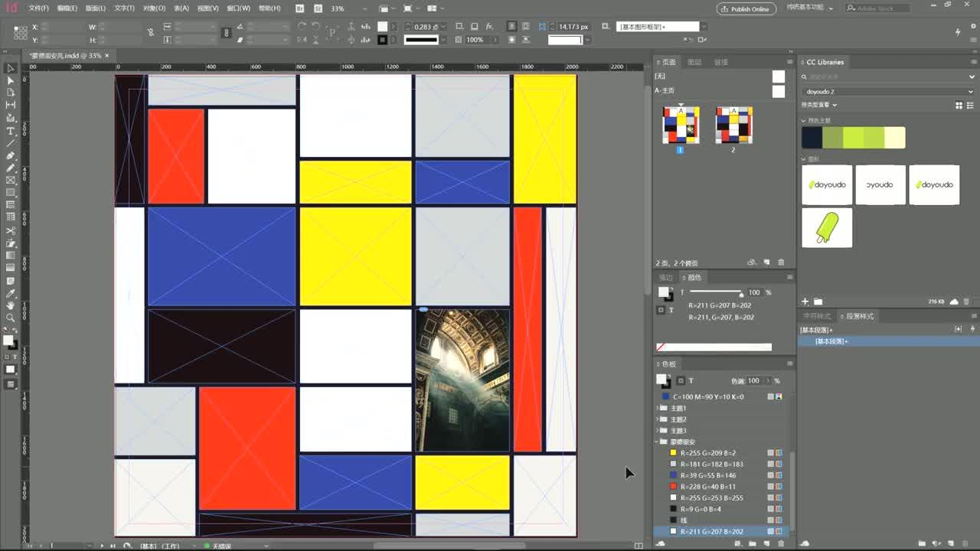This screenshot has width=980, height=551.
Task: Open the 对象(O) menu
Action: 154,8
